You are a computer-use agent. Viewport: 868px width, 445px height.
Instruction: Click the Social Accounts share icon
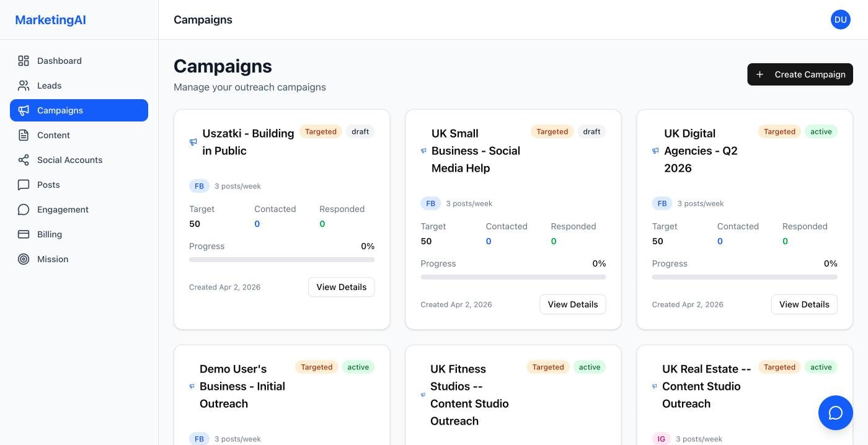coord(24,159)
